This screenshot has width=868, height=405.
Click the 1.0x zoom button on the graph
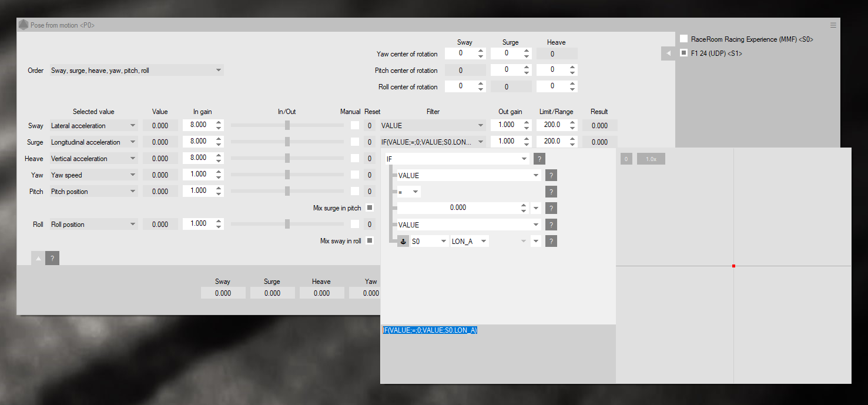(x=651, y=159)
